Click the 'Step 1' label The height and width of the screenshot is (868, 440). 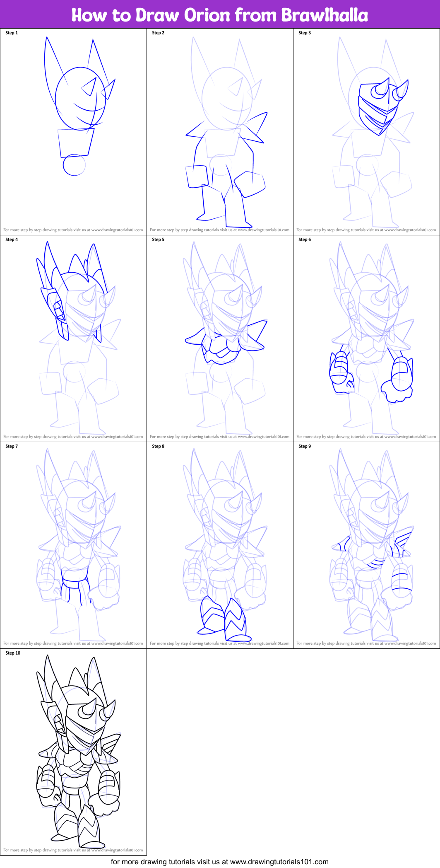click(x=12, y=33)
